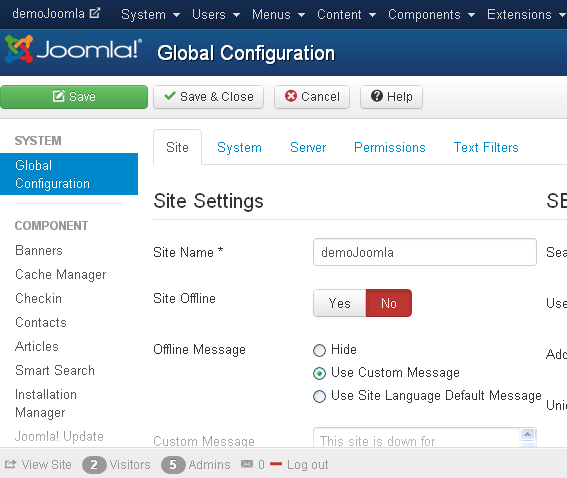Click the Site Name * label
Screen dimensions: 567x478
[188, 252]
